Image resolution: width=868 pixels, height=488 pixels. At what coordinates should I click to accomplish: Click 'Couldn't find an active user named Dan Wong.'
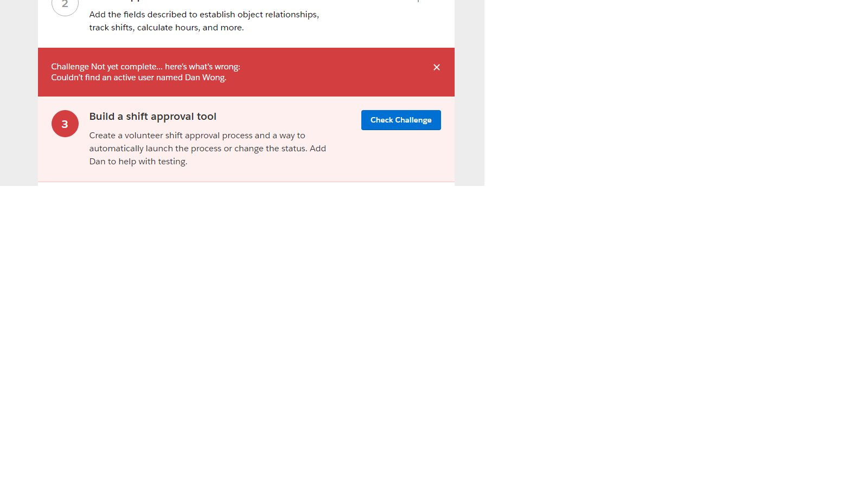tap(139, 78)
